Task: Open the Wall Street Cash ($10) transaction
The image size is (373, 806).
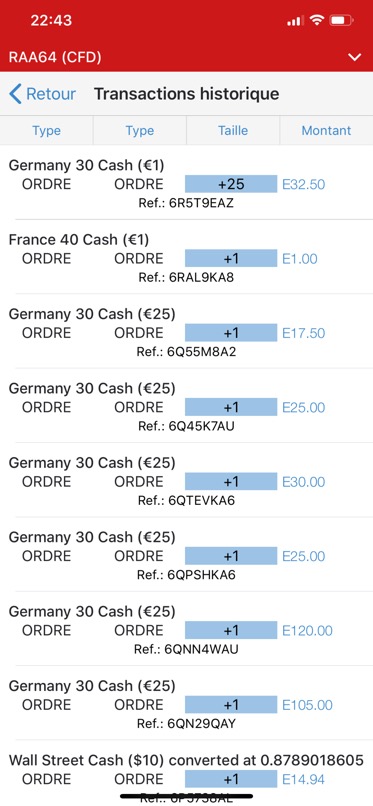Action: [186, 773]
